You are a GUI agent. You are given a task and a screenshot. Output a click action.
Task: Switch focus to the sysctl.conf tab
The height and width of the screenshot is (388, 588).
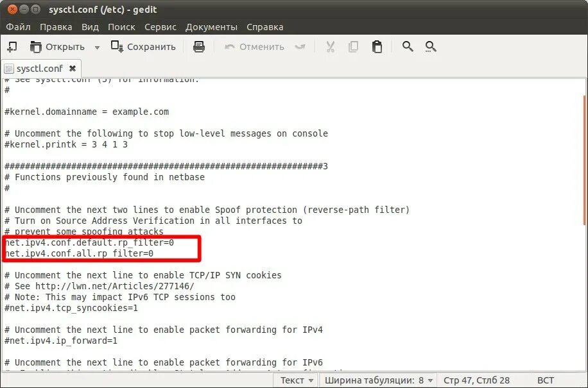click(x=39, y=68)
